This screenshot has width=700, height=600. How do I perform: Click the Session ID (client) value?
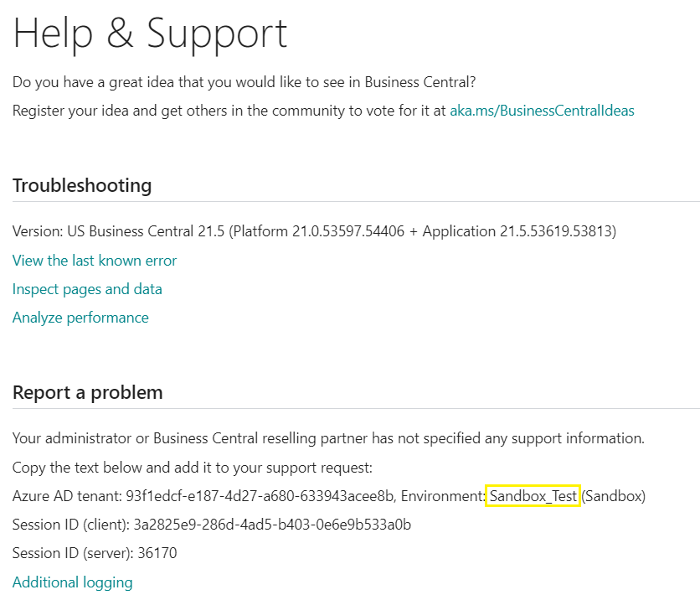point(272,525)
